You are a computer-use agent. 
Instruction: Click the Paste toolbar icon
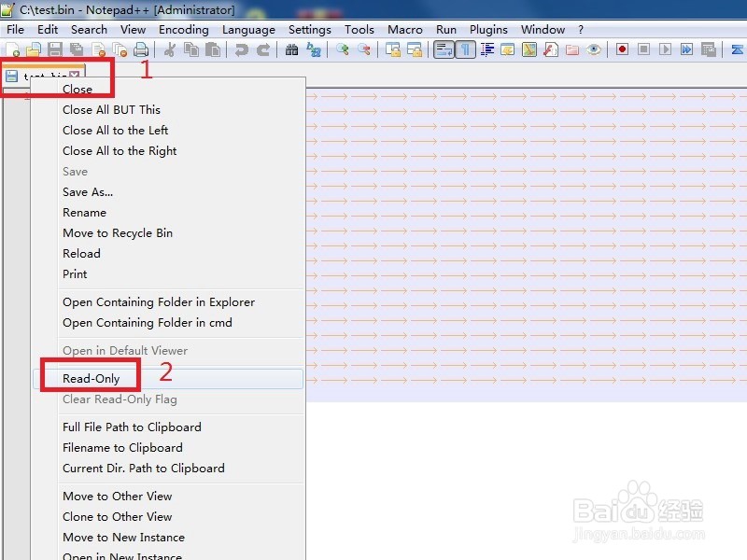click(x=213, y=49)
